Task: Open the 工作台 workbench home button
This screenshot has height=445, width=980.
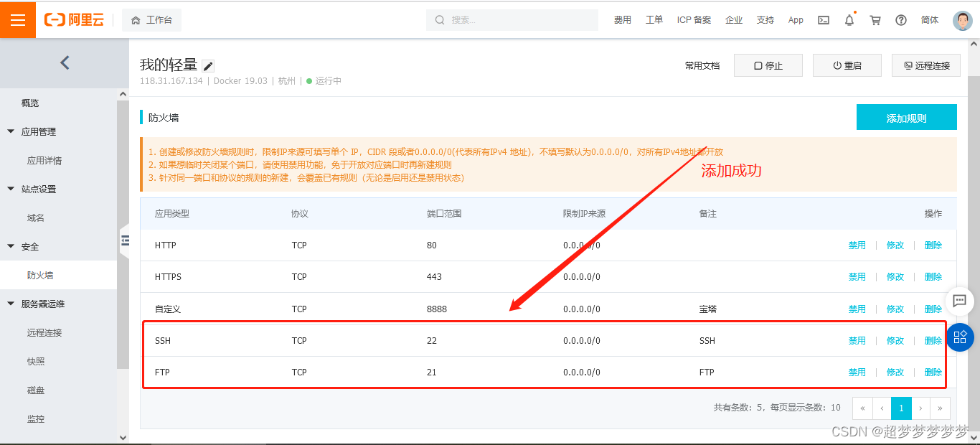Action: click(151, 20)
